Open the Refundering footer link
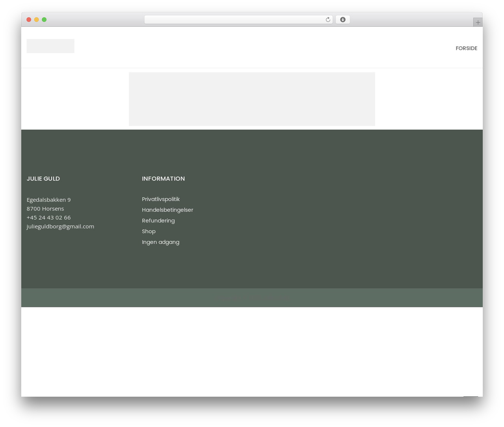This screenshot has height=427, width=504. click(x=158, y=220)
